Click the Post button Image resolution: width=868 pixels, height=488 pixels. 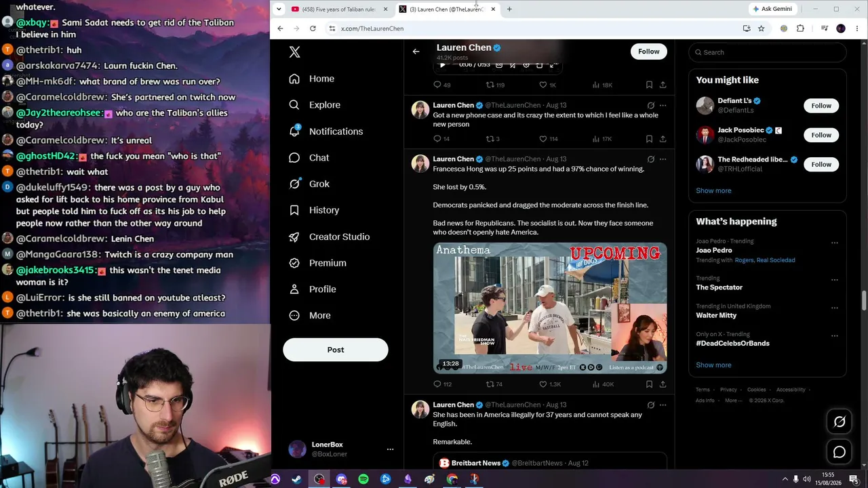[336, 350]
